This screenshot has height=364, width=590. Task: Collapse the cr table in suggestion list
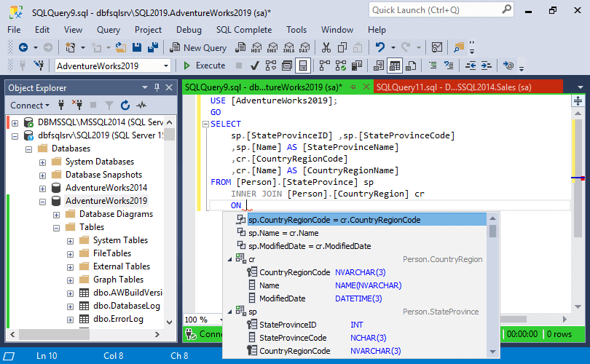[x=229, y=259]
